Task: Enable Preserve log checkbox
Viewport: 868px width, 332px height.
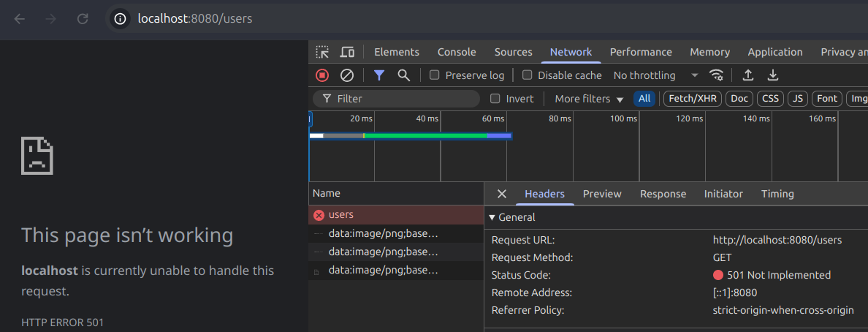Action: pyautogui.click(x=435, y=75)
